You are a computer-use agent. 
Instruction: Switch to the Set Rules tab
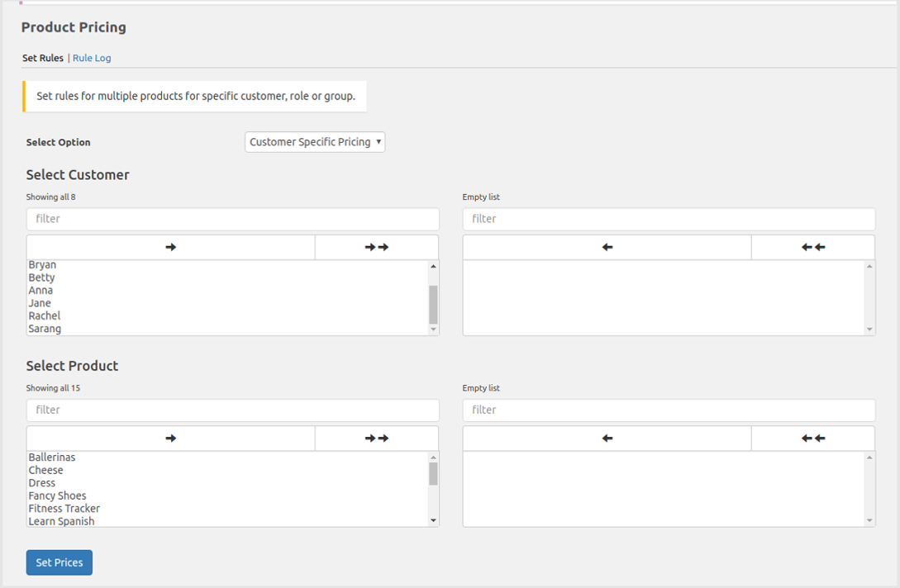42,58
